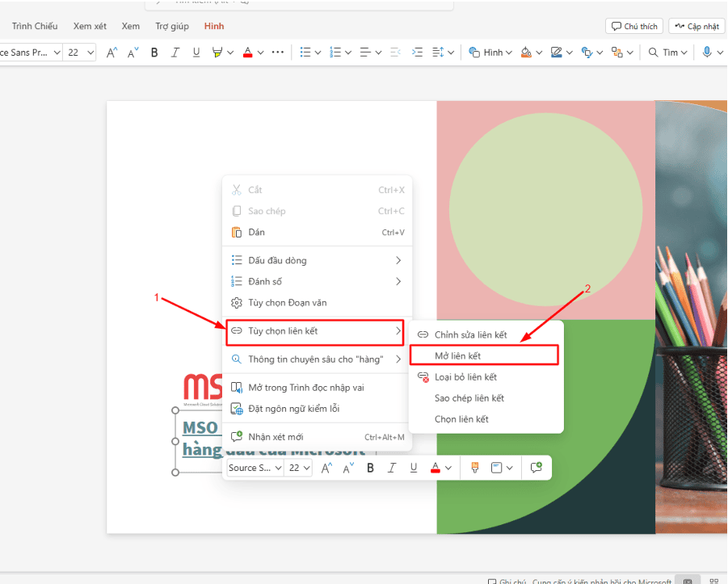Open shape outline pen tool

[x=556, y=53]
